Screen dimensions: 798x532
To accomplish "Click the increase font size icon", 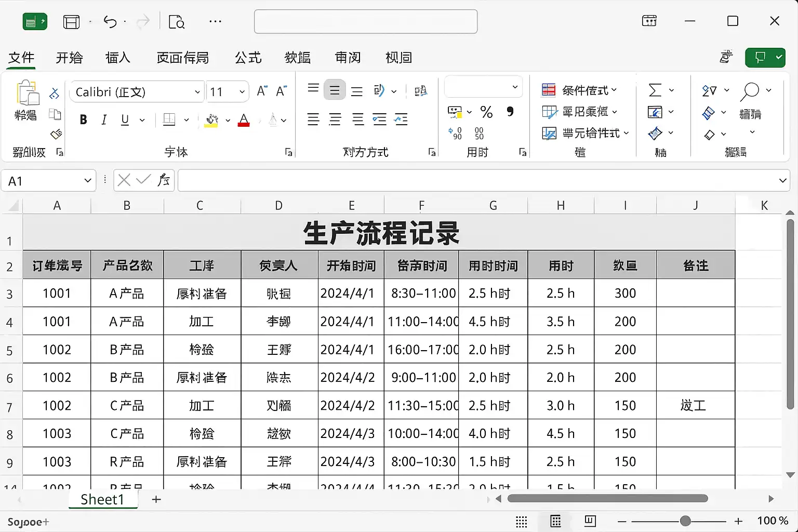I will [x=262, y=91].
